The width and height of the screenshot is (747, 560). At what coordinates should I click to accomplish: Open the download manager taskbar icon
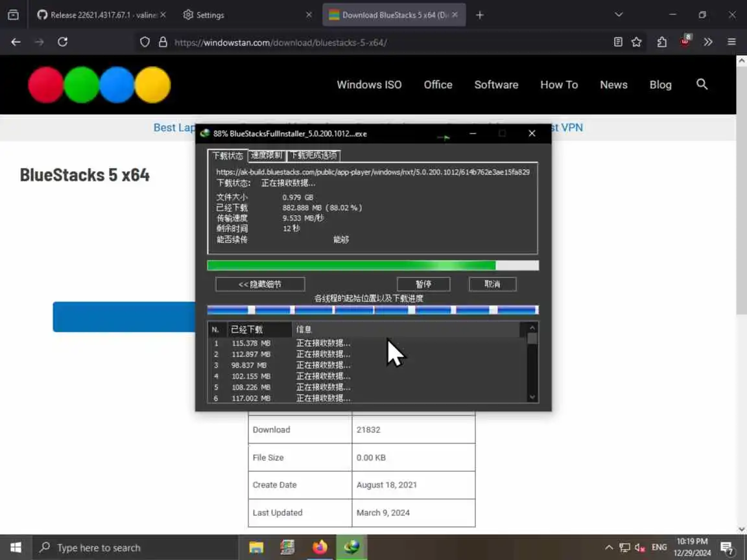coord(351,547)
